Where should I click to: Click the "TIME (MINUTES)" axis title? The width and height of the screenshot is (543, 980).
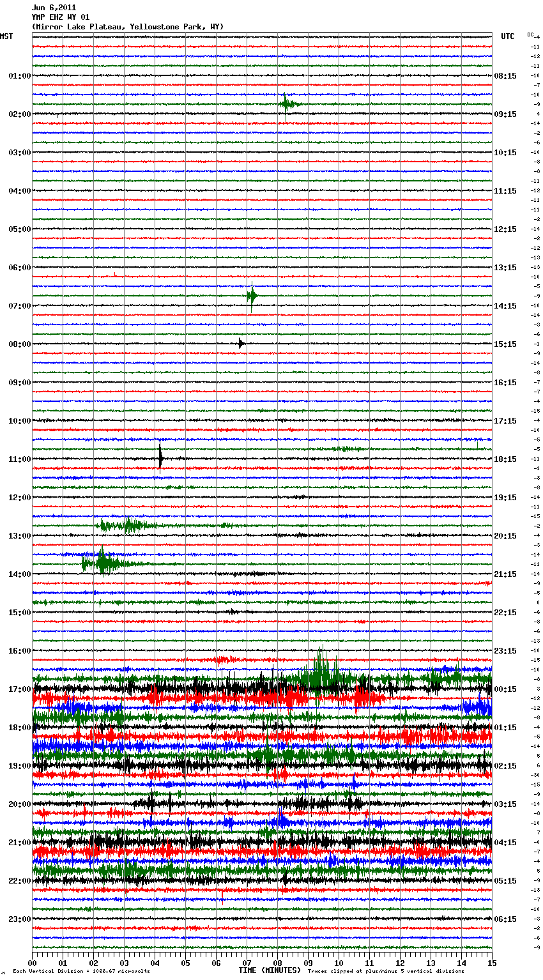pos(270,970)
